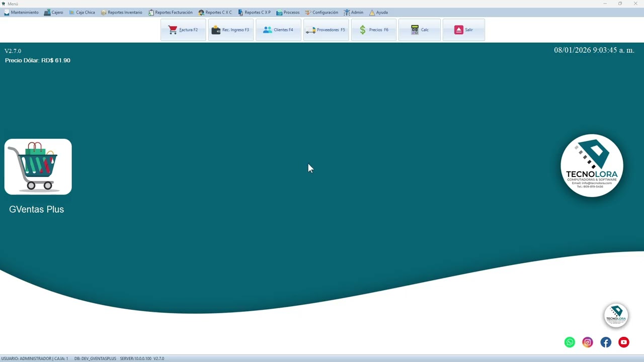Open the Reportes Facturación menu
This screenshot has height=362, width=644.
coord(170,13)
